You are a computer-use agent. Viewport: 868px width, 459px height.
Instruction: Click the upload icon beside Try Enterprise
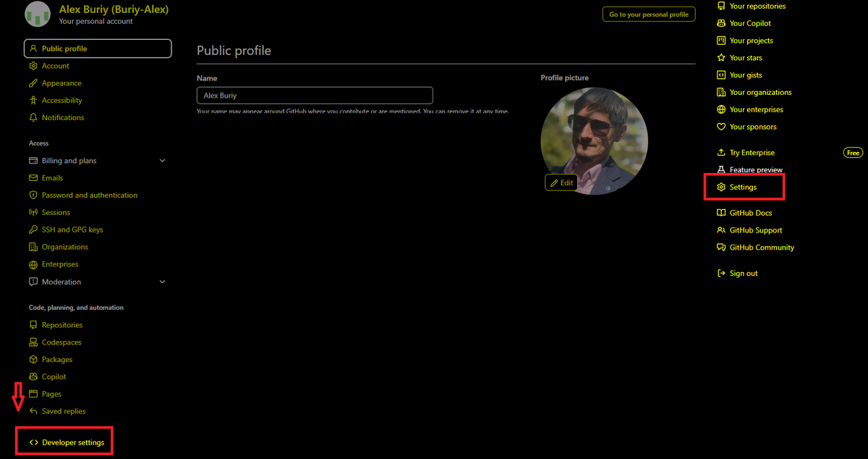[721, 153]
